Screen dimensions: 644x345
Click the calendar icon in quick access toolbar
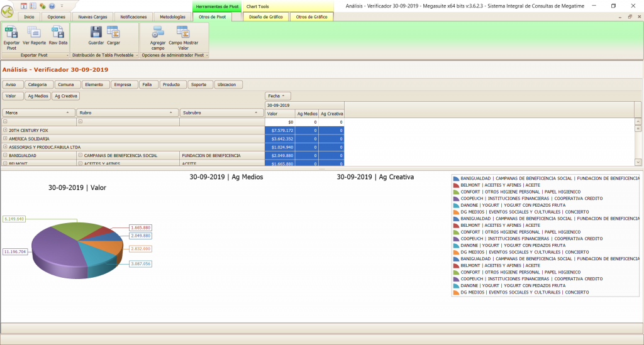coord(23,6)
